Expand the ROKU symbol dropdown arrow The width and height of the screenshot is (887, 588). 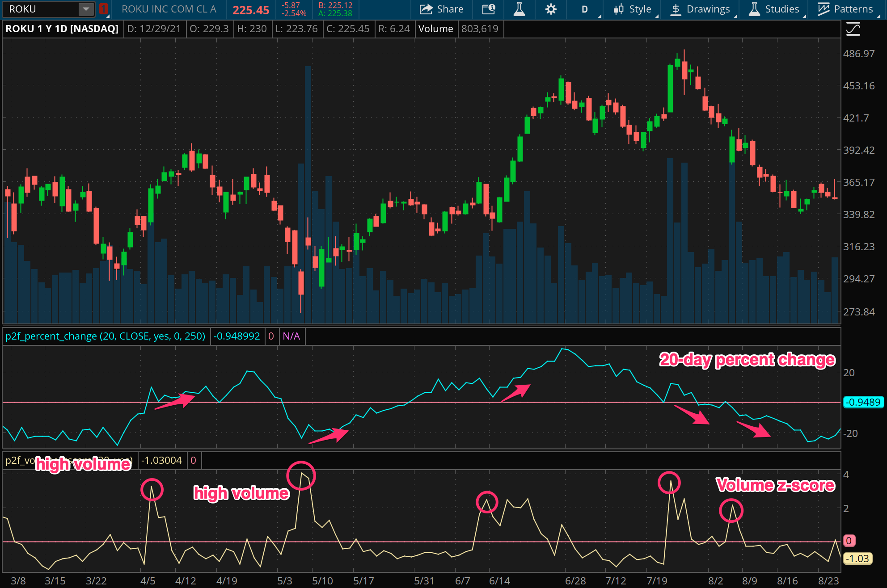(86, 9)
